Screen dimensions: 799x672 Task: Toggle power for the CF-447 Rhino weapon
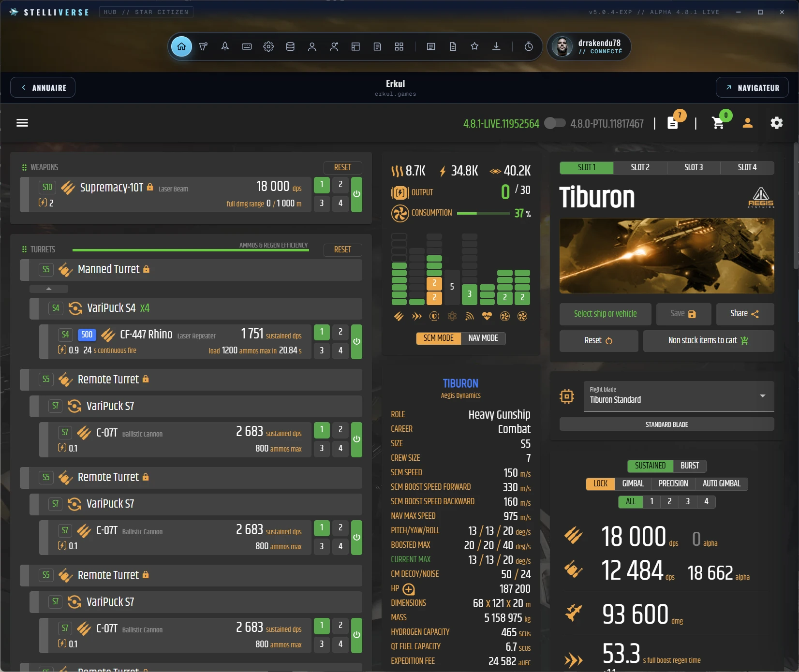[356, 341]
